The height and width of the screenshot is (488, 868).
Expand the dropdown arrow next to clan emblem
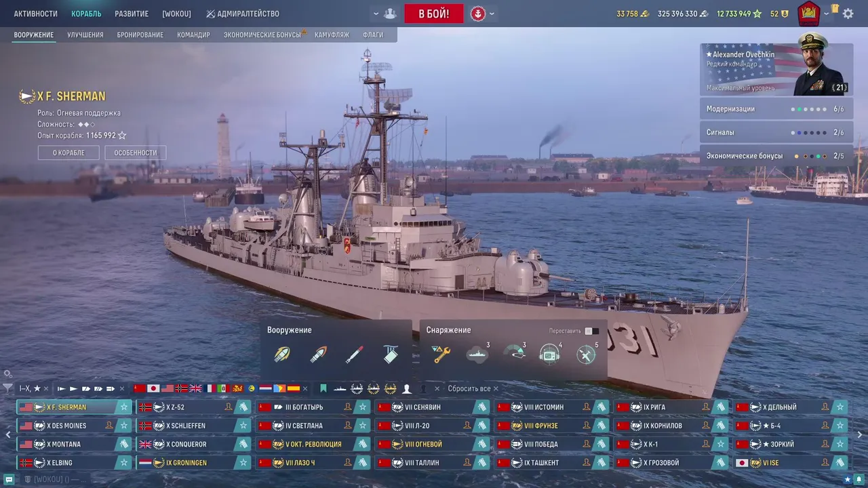point(826,14)
